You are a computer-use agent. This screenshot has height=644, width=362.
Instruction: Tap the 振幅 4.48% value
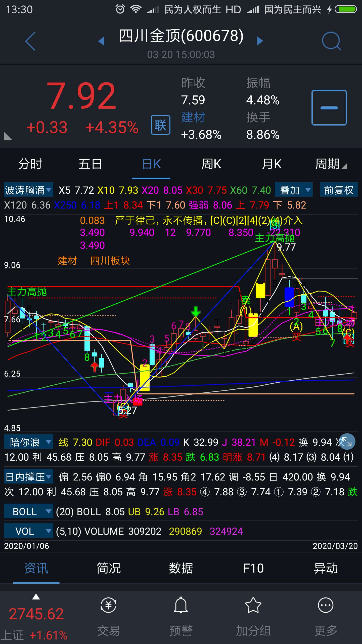tap(263, 100)
